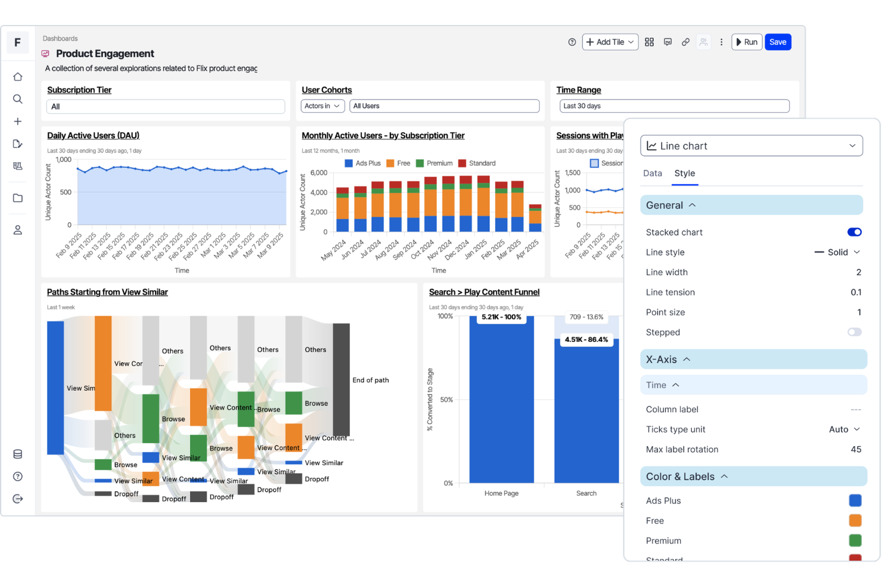This screenshot has width=882, height=588.
Task: Open the Line chart type dropdown
Action: tap(751, 145)
